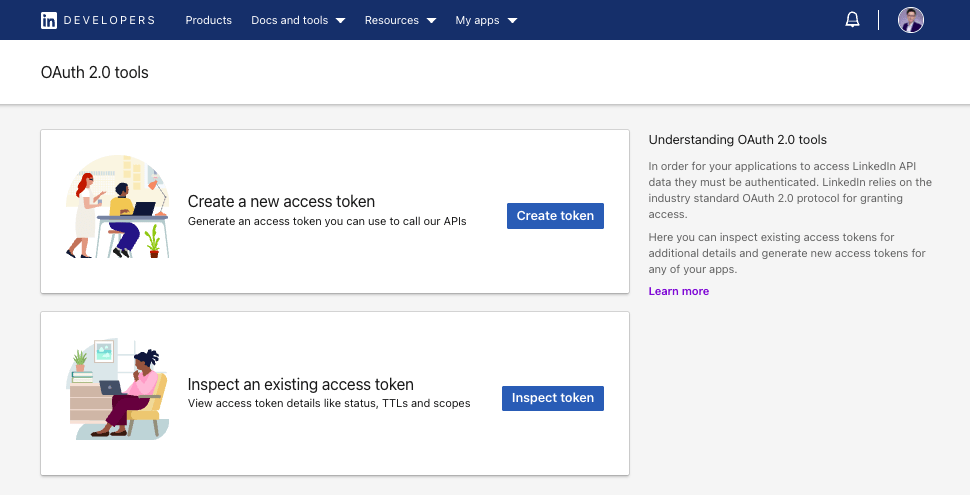Image resolution: width=970 pixels, height=495 pixels.
Task: Click the 'OAuth 2.0 tools' page heading
Action: click(95, 72)
